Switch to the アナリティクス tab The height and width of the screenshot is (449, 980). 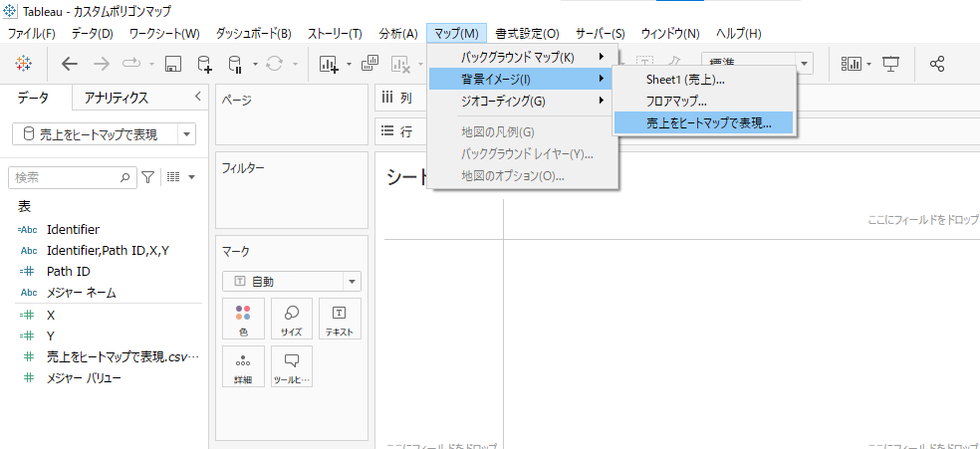tap(117, 98)
